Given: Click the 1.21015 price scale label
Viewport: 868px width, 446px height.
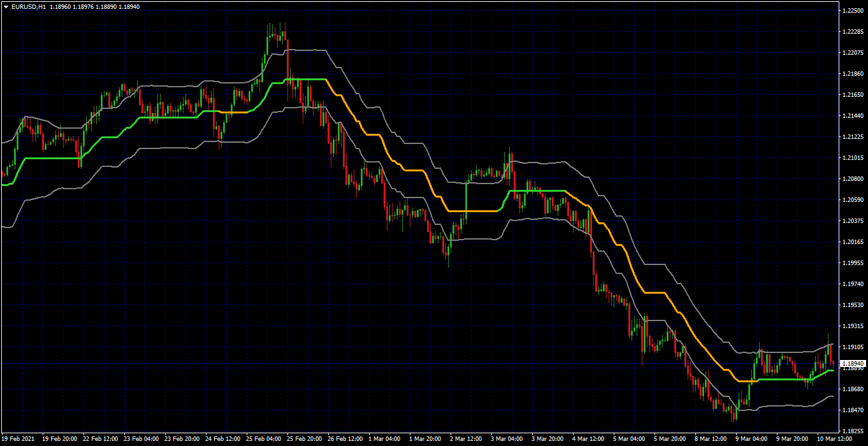Looking at the screenshot, I should tap(853, 158).
